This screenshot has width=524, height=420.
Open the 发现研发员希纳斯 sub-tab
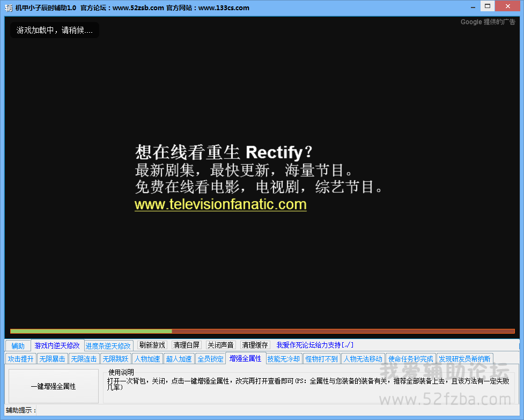[x=465, y=359]
